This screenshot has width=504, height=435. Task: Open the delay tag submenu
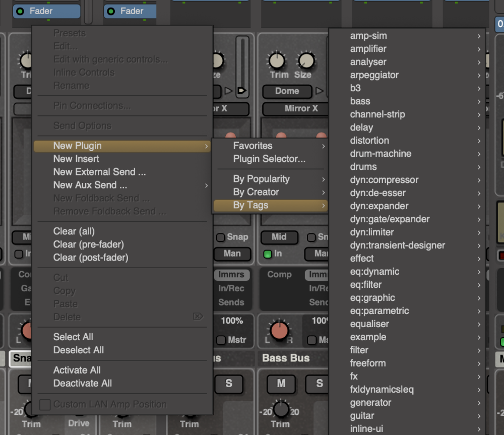click(x=407, y=128)
